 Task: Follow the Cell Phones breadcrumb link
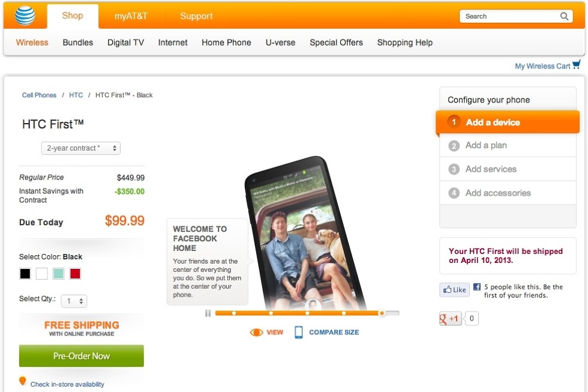click(x=39, y=95)
